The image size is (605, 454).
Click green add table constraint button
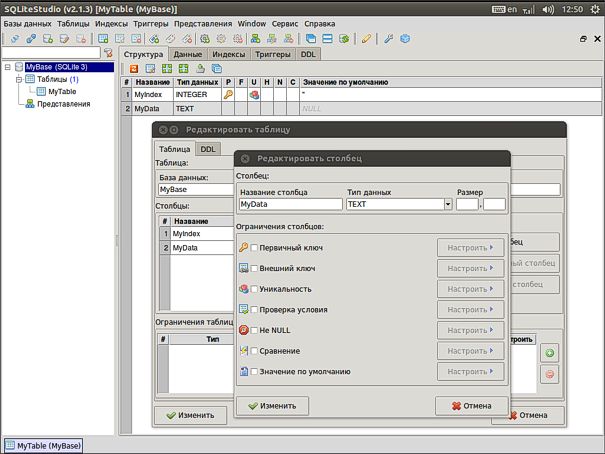point(549,353)
